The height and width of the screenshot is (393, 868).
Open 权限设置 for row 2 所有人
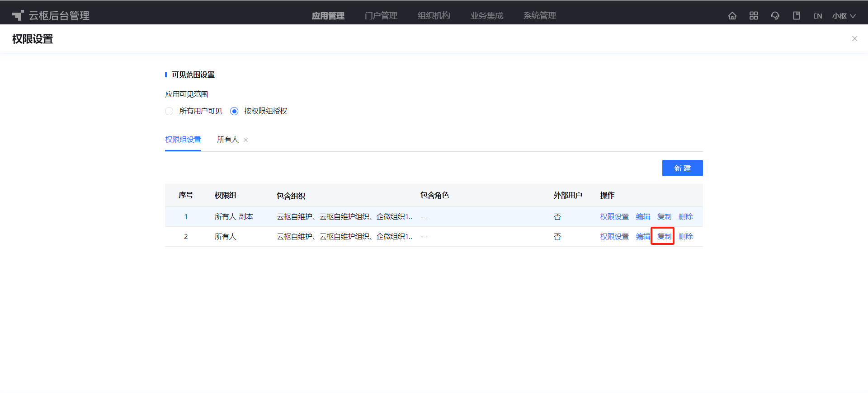click(x=614, y=237)
